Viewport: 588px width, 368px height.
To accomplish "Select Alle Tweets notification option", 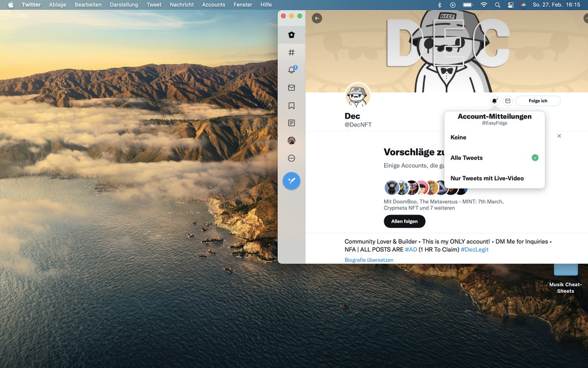I will [494, 158].
